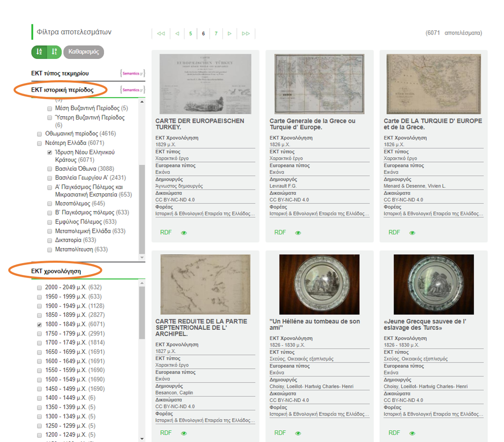Open RDF for Jeune Grecque sauvee
The image size is (504, 442).
(394, 433)
